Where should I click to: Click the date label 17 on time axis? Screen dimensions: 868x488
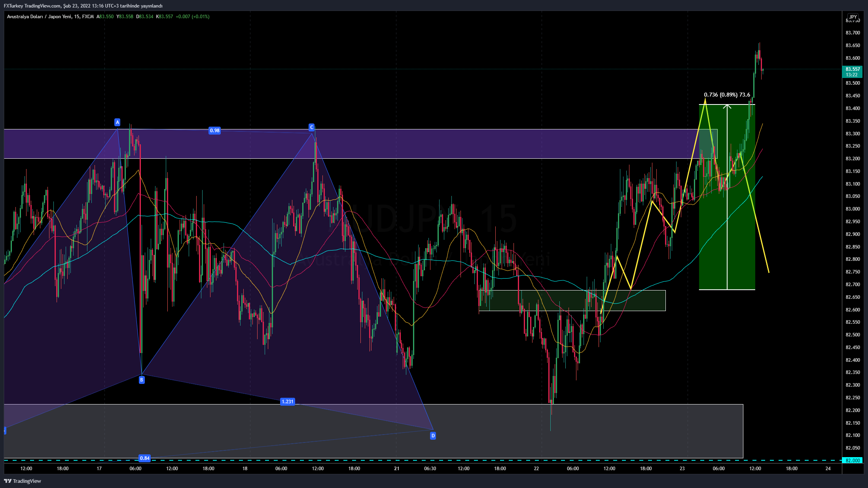coord(99,469)
